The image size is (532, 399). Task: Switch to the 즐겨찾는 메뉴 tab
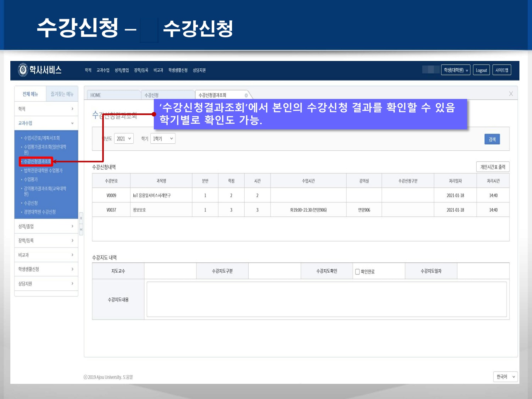pyautogui.click(x=62, y=94)
